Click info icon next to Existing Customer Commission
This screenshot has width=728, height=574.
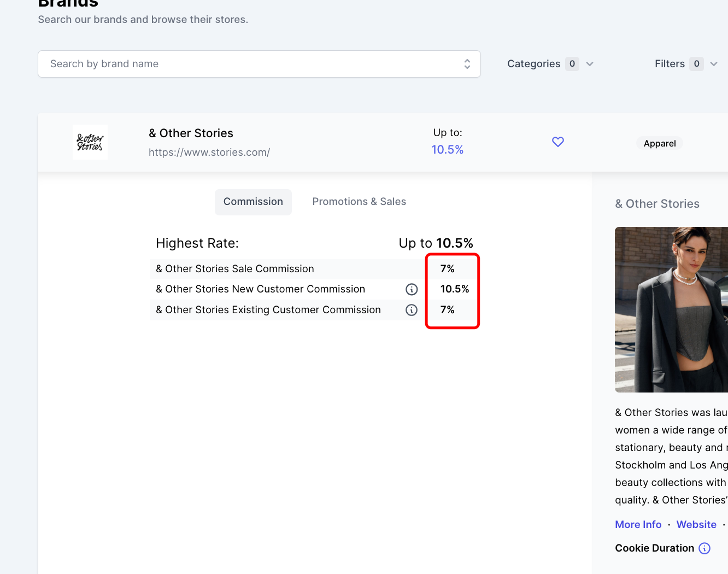coord(412,310)
